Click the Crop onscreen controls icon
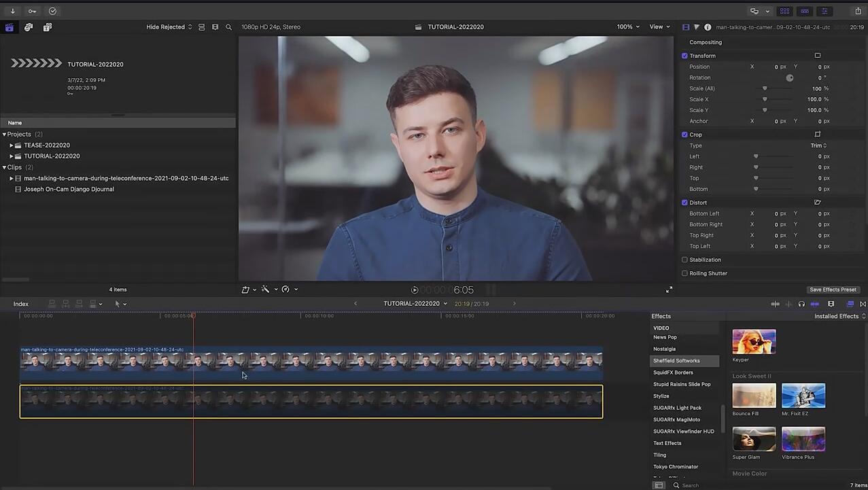The image size is (868, 490). (x=818, y=135)
